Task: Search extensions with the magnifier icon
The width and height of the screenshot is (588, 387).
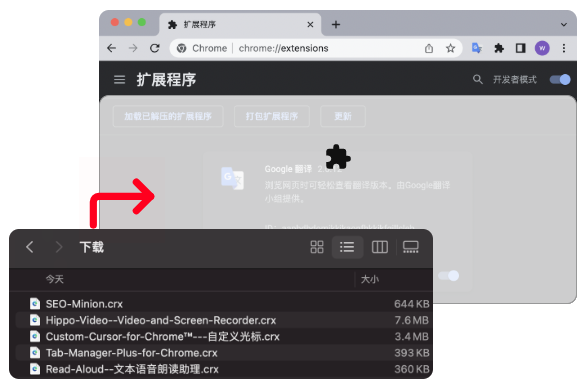Action: click(x=477, y=80)
